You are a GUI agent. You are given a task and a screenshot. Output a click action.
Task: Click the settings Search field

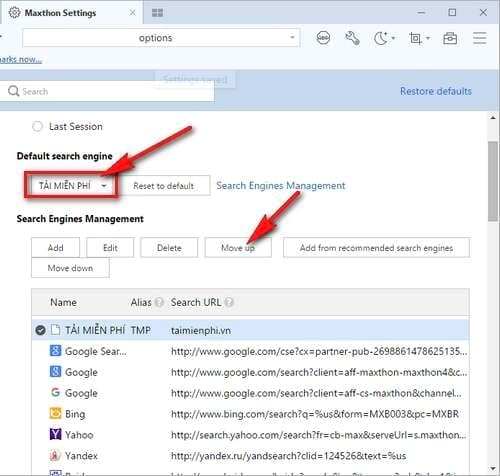pyautogui.click(x=107, y=91)
